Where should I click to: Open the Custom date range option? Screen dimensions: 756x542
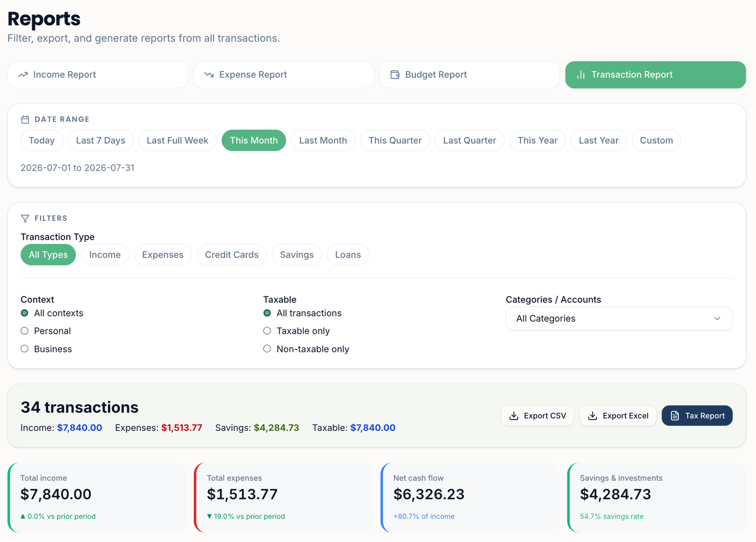(x=656, y=140)
